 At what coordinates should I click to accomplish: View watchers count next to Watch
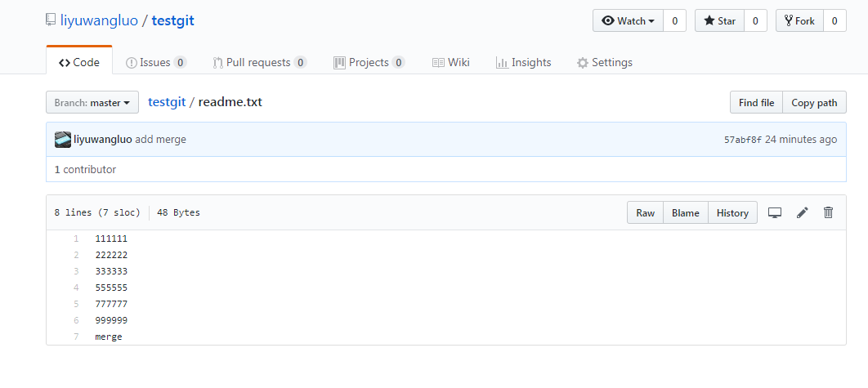click(675, 21)
